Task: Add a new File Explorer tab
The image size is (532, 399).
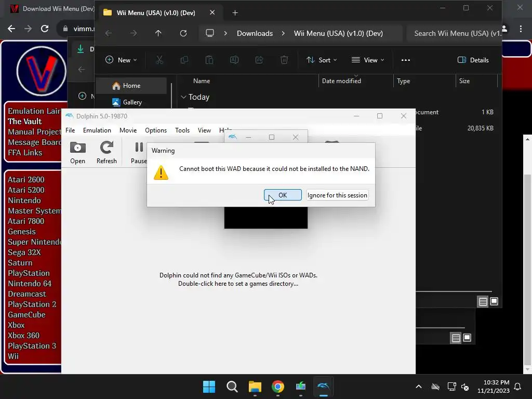Action: (235, 13)
